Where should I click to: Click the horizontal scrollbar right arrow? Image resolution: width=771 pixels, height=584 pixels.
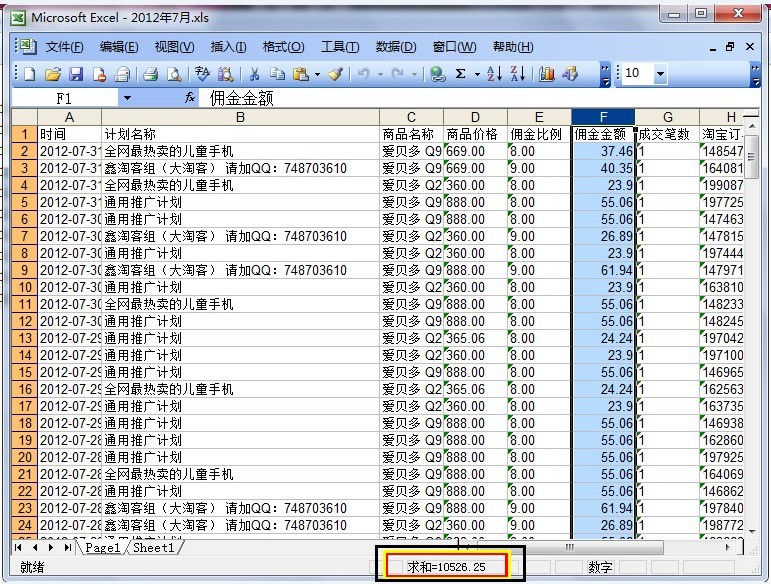[728, 547]
